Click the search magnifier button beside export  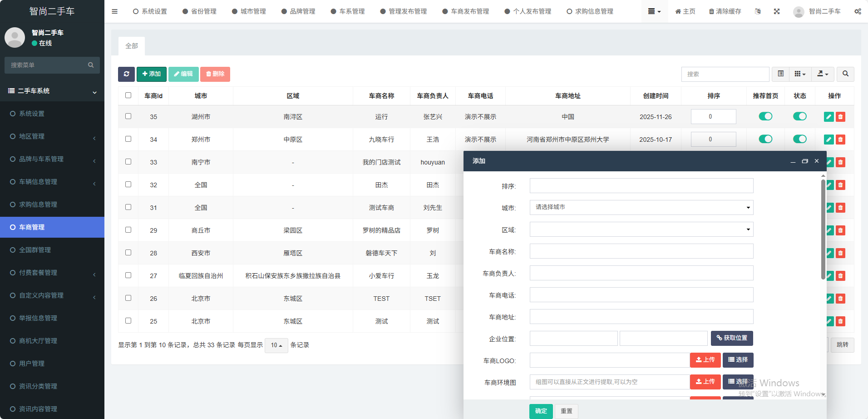click(845, 74)
